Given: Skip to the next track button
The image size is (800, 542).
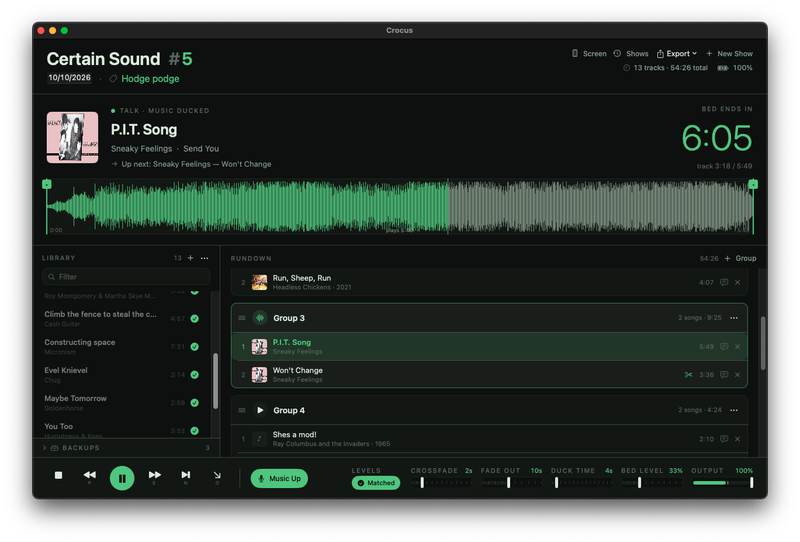Looking at the screenshot, I should 186,475.
